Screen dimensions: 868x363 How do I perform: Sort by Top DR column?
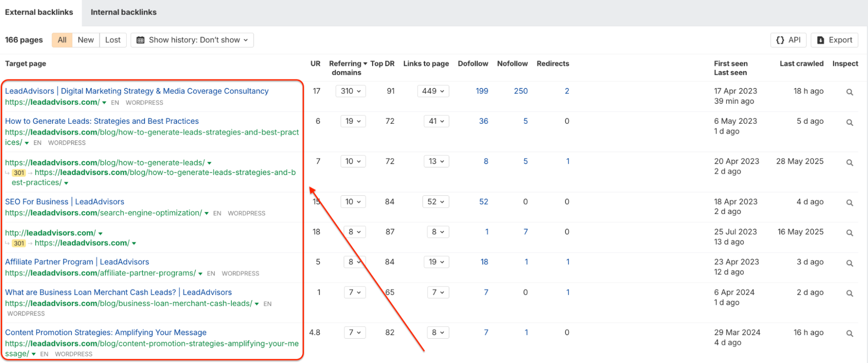click(382, 63)
